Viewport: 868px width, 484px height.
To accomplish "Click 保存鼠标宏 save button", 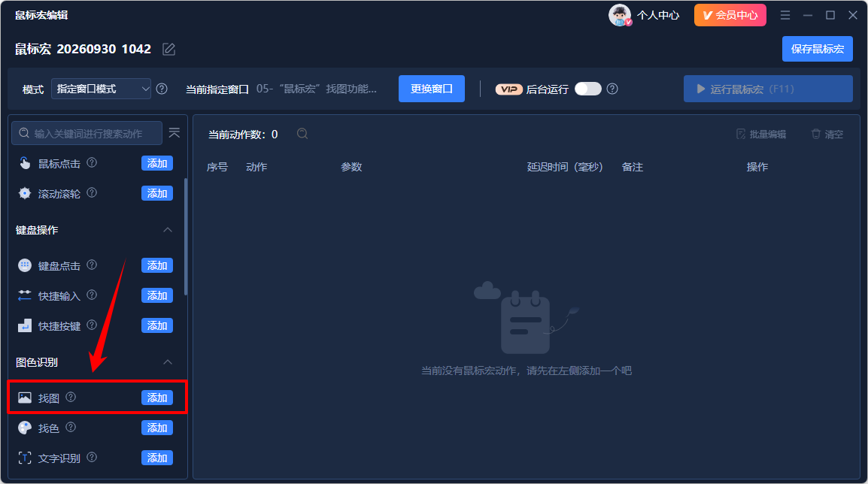I will click(817, 49).
